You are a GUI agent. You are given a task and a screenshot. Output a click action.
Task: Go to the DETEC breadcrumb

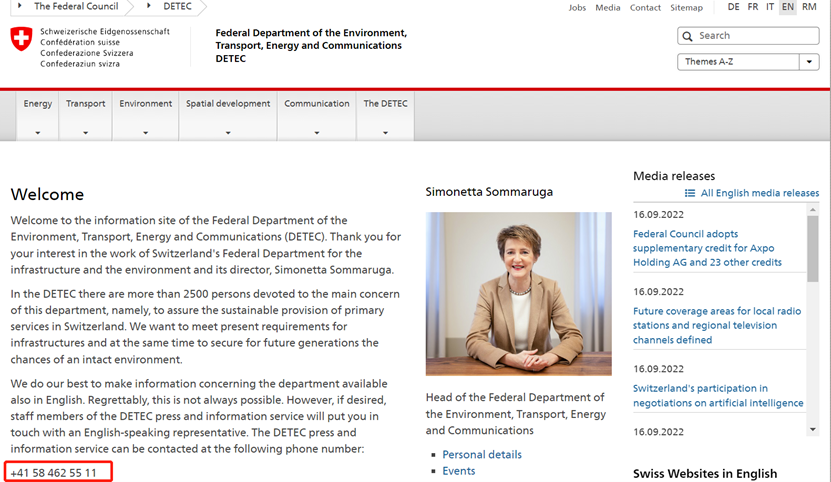click(178, 6)
